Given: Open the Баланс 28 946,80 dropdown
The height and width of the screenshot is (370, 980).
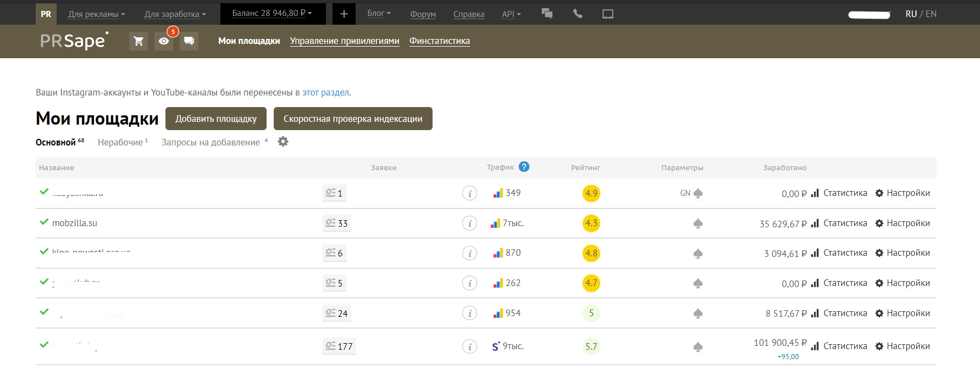Looking at the screenshot, I should 272,13.
